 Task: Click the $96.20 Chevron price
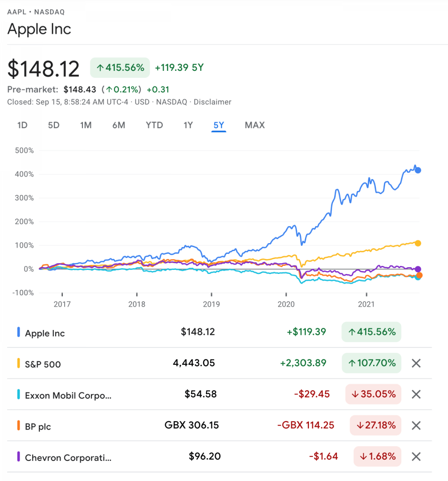[205, 457]
